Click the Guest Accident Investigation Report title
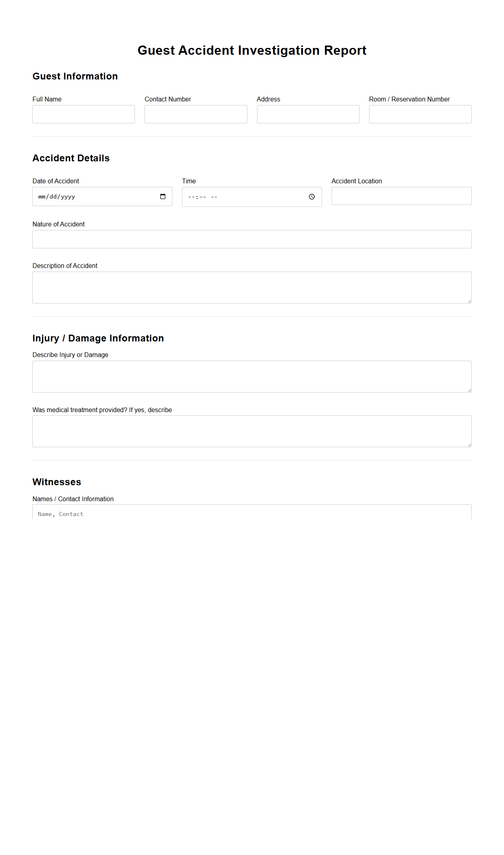The width and height of the screenshot is (504, 855). (x=252, y=50)
